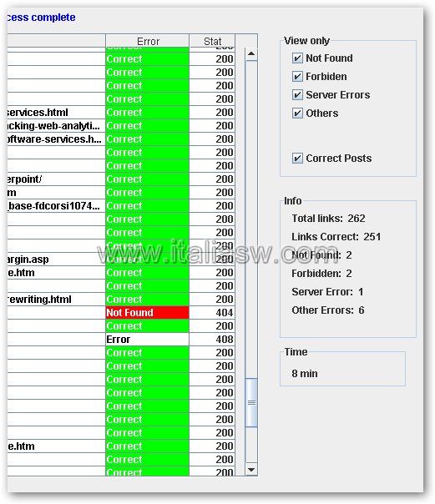Sort by the Error column header

click(148, 41)
